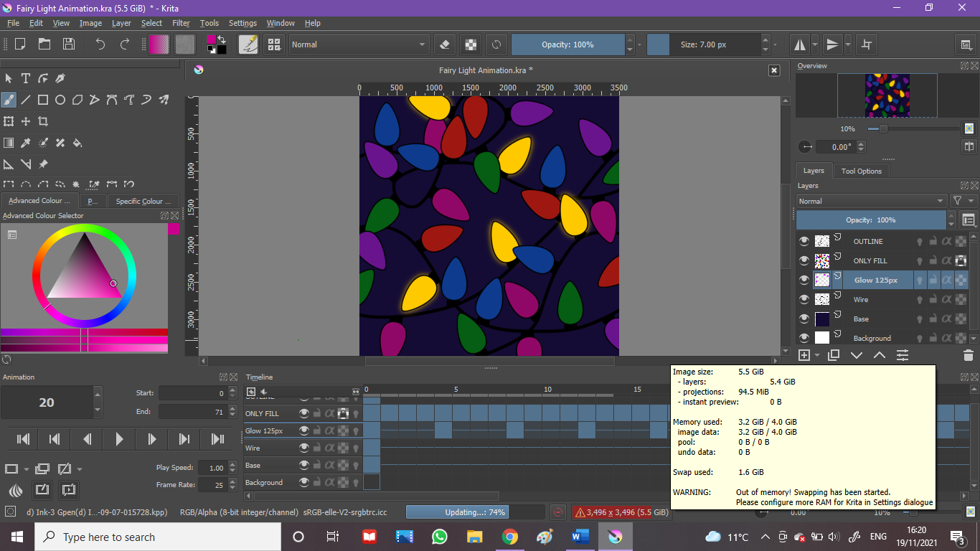Screen dimensions: 980x551
Task: Open the Filter menu
Action: [181, 23]
